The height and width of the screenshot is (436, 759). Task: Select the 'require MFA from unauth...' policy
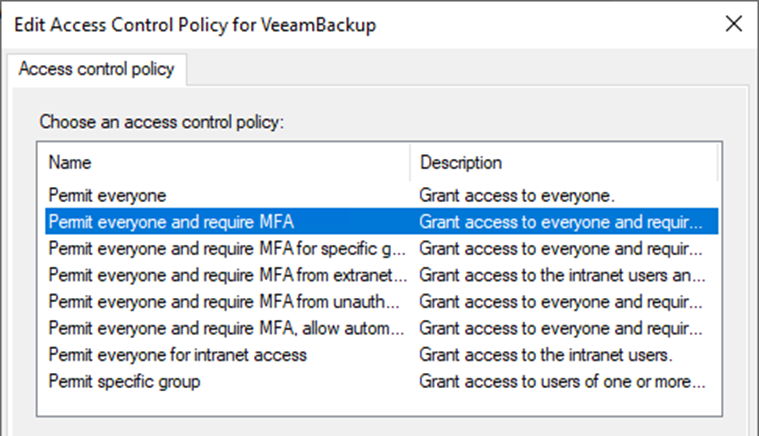(x=227, y=301)
